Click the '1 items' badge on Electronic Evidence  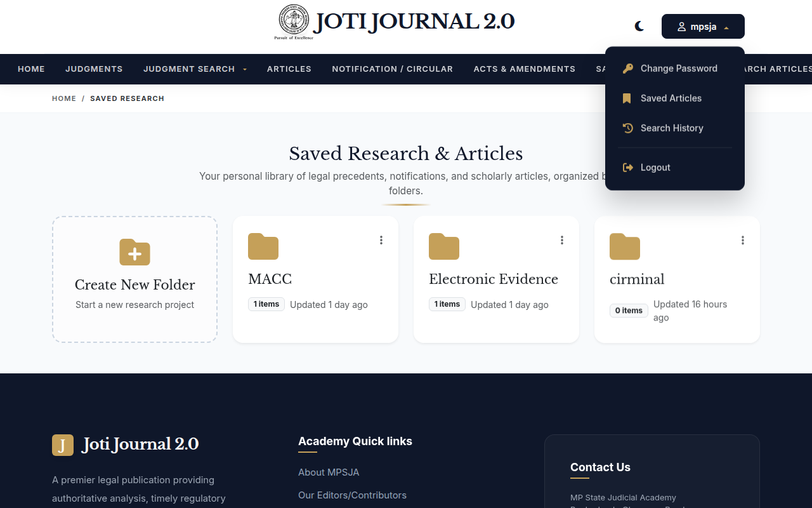(447, 304)
